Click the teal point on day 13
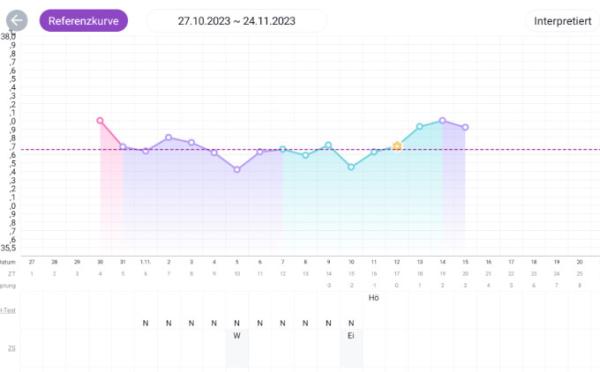Screen dimensions: 600x372 click(x=419, y=127)
